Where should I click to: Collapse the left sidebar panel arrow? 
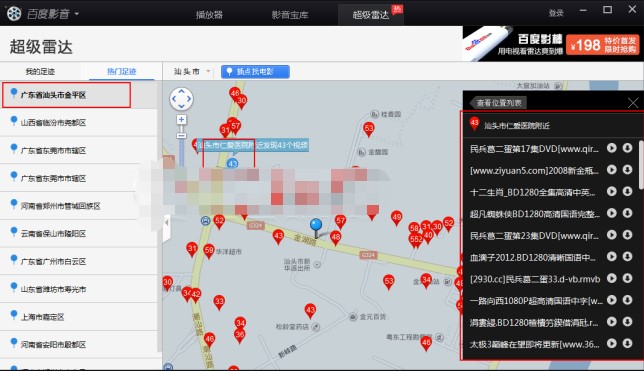pos(166,223)
